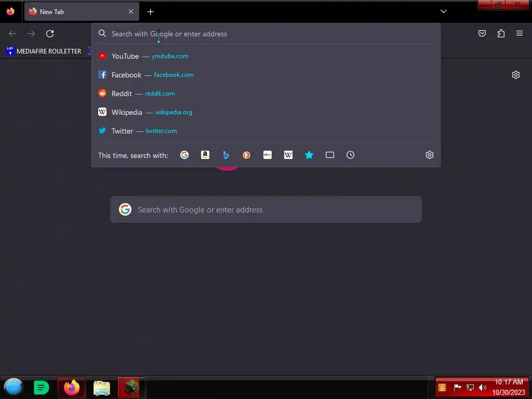Open a new tab with plus button

coord(150,12)
